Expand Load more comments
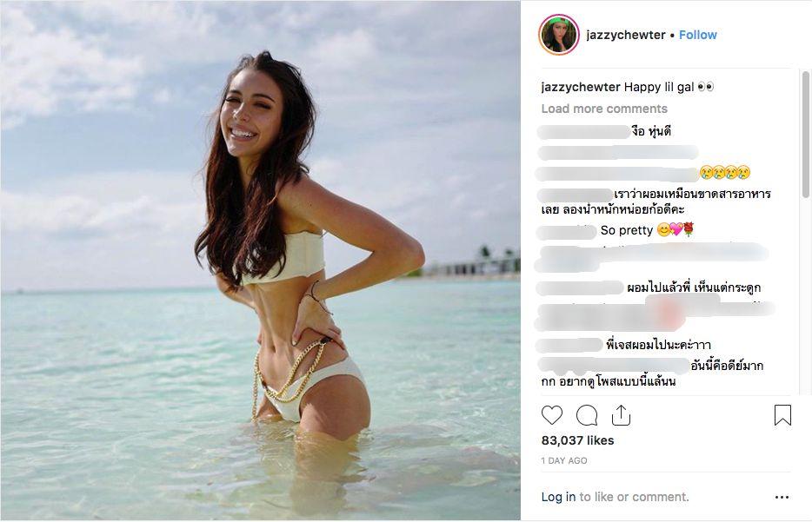 point(604,109)
